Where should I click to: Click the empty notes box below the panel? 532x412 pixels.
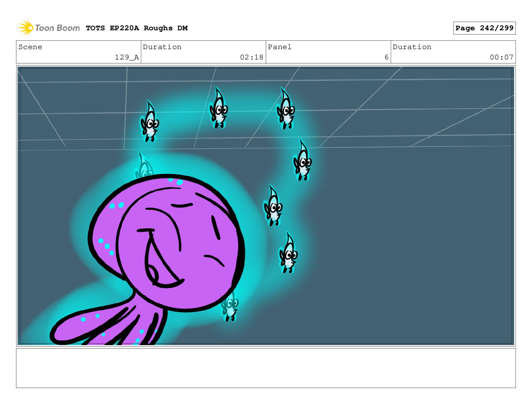coord(266,368)
